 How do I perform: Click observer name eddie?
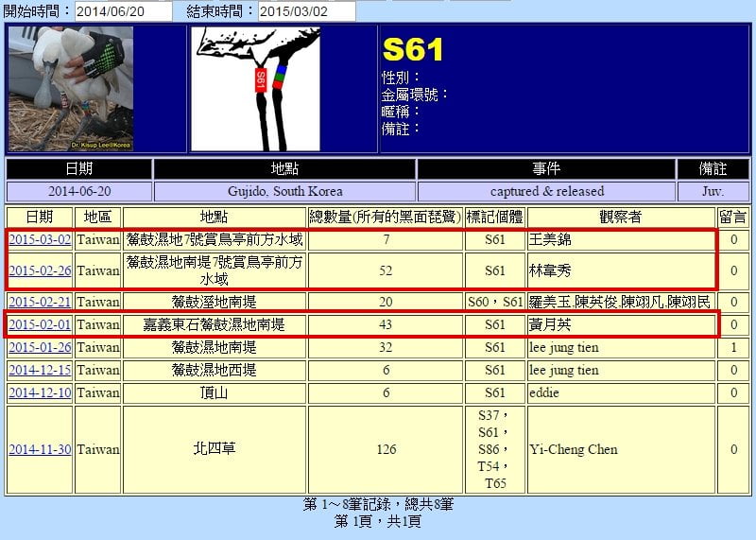click(x=544, y=392)
